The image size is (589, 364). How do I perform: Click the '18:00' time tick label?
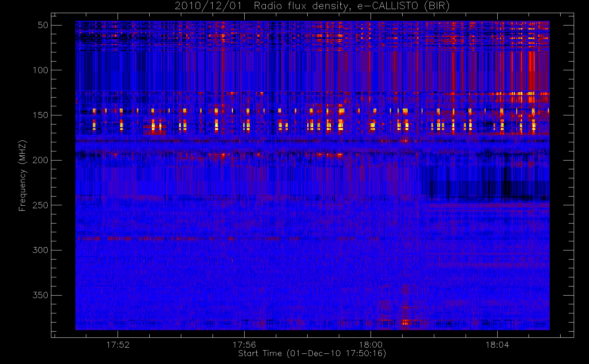coord(371,345)
